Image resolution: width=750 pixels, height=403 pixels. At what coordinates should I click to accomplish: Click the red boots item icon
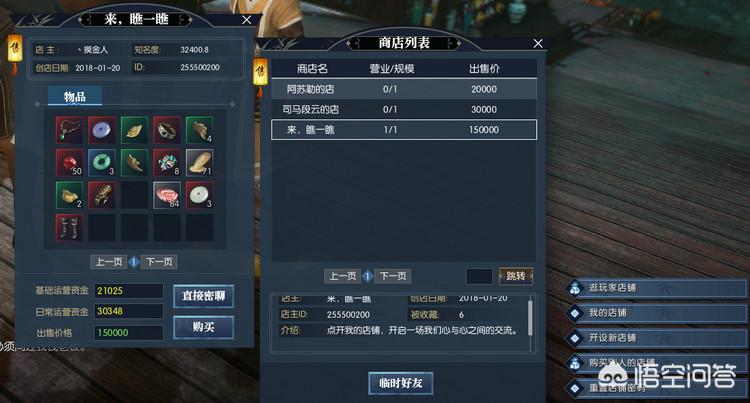(x=69, y=227)
